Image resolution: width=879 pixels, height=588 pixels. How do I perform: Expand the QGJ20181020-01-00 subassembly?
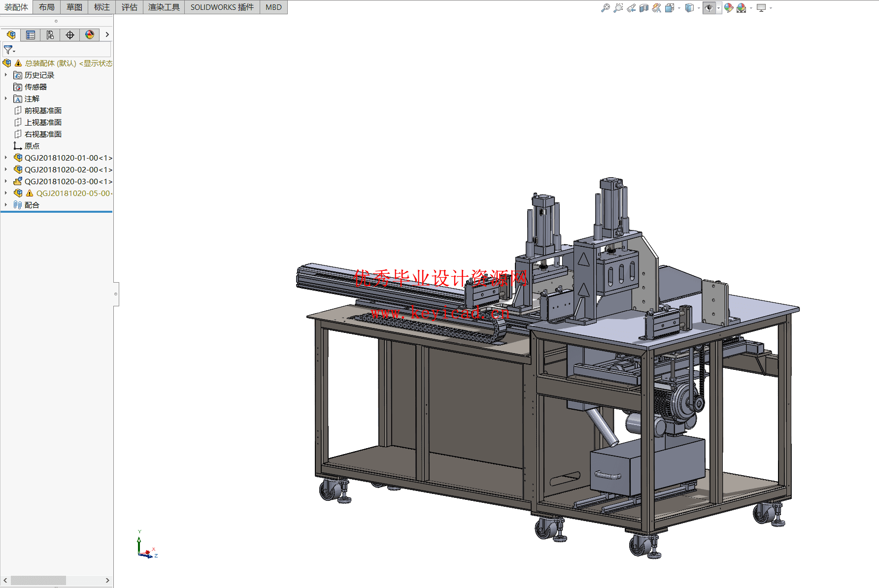(6, 158)
